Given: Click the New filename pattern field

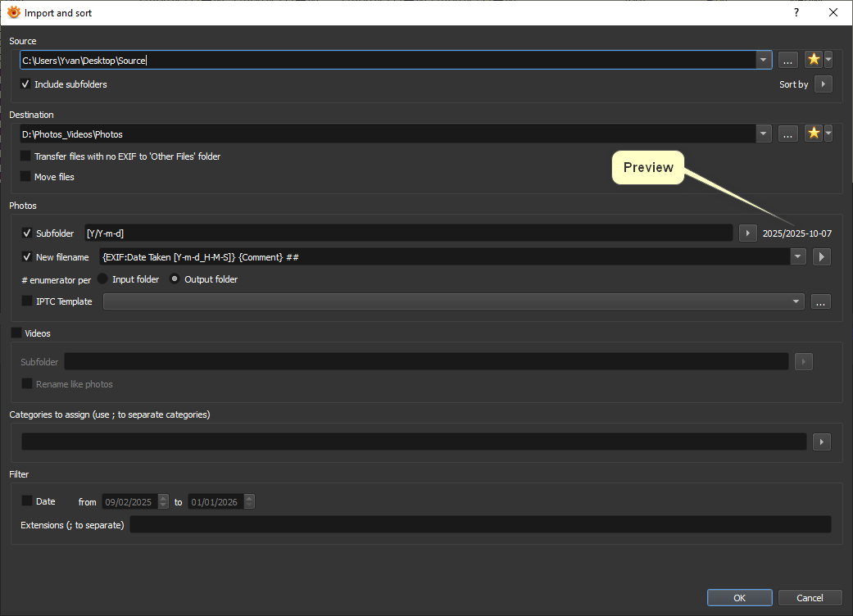Looking at the screenshot, I should (x=444, y=256).
